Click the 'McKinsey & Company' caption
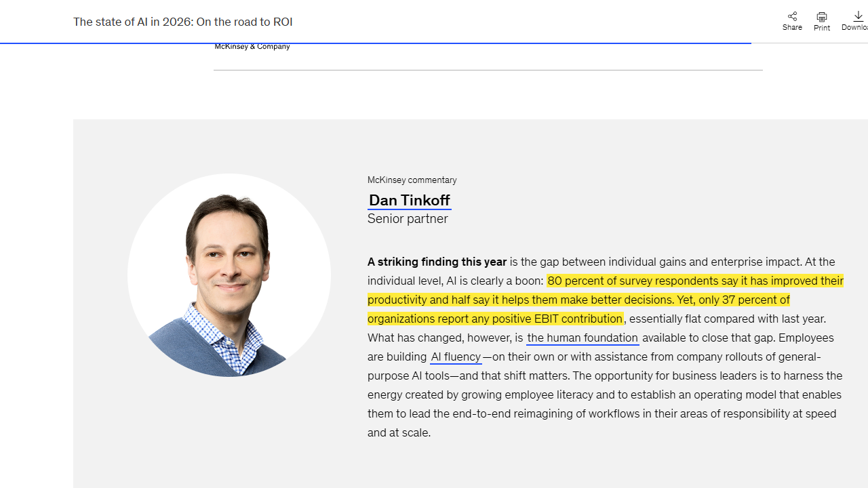The width and height of the screenshot is (868, 488). pyautogui.click(x=252, y=47)
